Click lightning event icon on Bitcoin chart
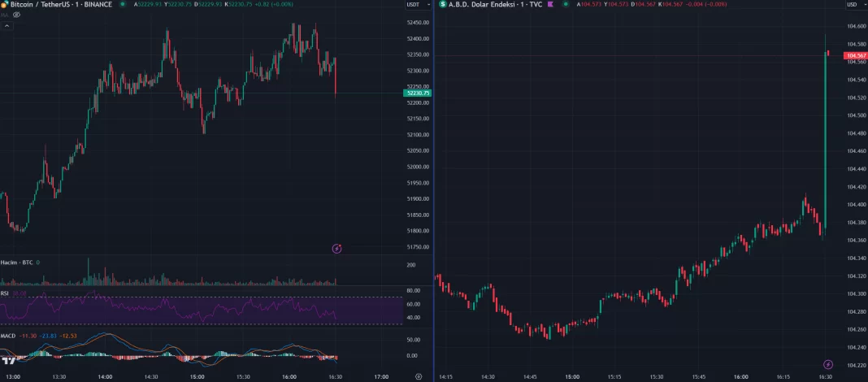This screenshot has height=382, width=868. coord(337,248)
